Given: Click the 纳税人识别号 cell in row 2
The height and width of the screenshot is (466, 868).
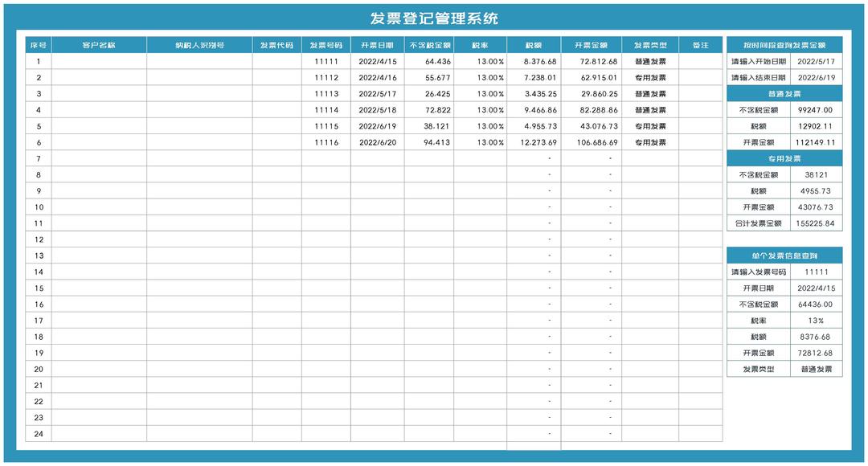Looking at the screenshot, I should click(x=200, y=77).
